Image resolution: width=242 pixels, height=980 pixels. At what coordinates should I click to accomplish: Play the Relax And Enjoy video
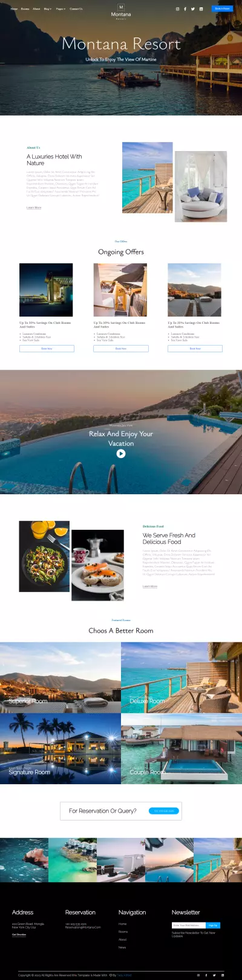(x=121, y=453)
